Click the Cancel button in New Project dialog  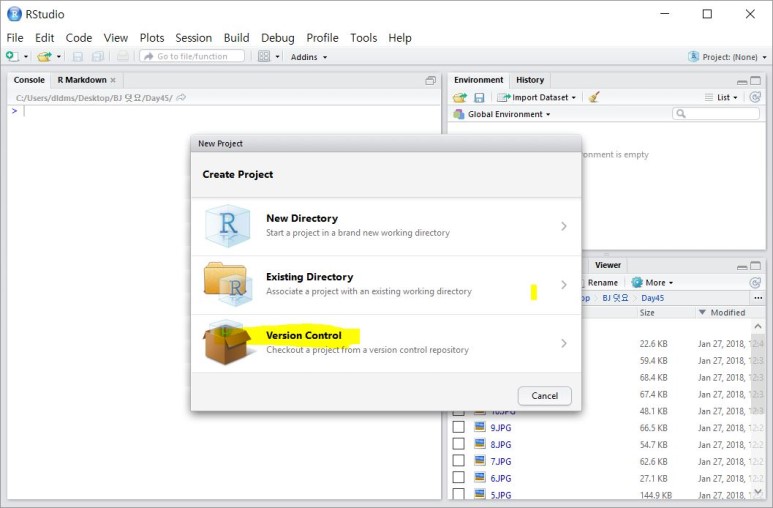click(x=545, y=396)
